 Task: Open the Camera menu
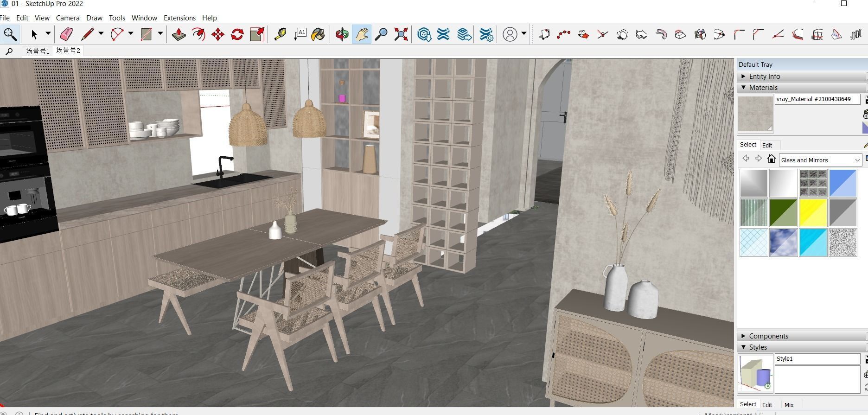point(68,18)
